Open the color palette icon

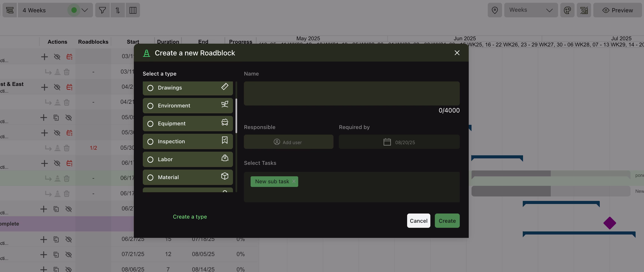tap(567, 10)
